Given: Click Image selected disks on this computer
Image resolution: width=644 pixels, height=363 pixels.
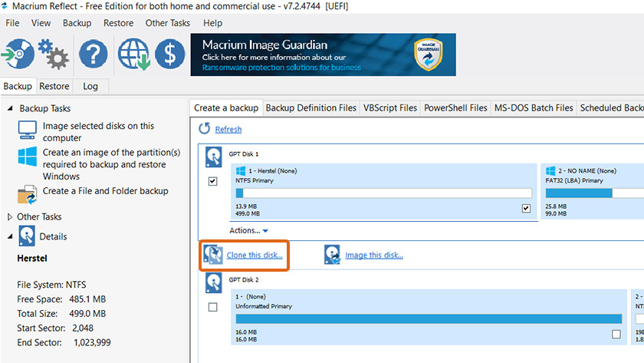Looking at the screenshot, I should (x=99, y=131).
